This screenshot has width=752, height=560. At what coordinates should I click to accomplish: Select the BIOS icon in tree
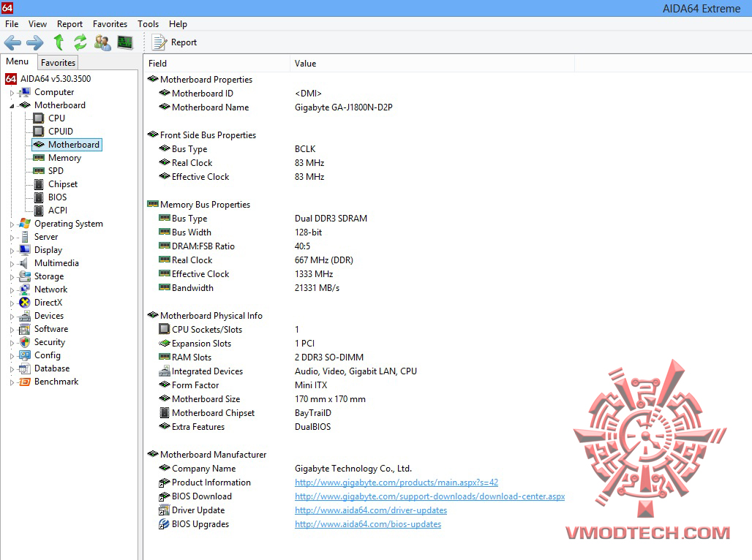coord(39,197)
